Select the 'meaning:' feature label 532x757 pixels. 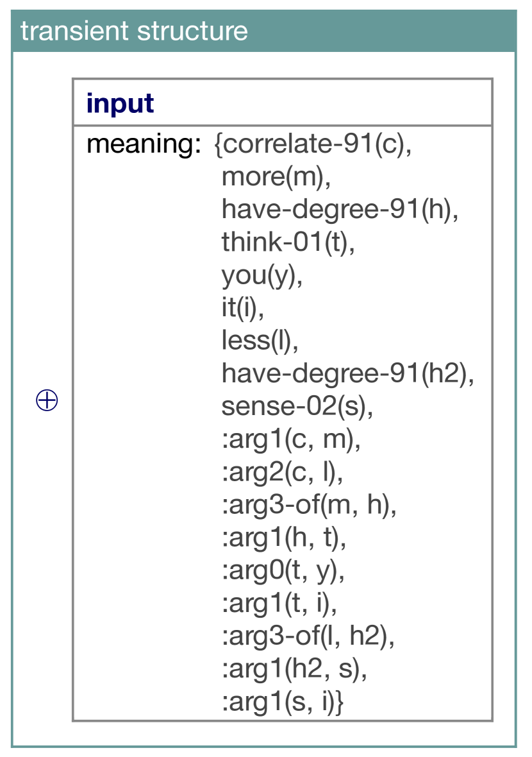tap(144, 144)
